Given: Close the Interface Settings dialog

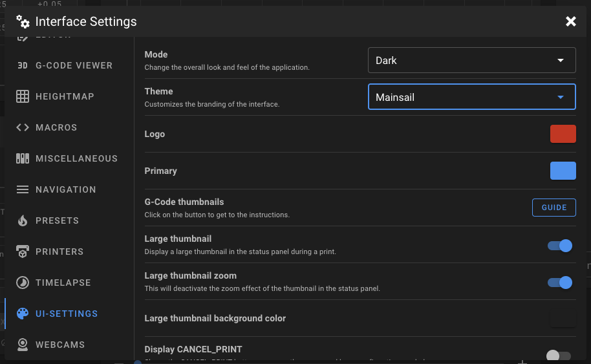Looking at the screenshot, I should (x=571, y=21).
